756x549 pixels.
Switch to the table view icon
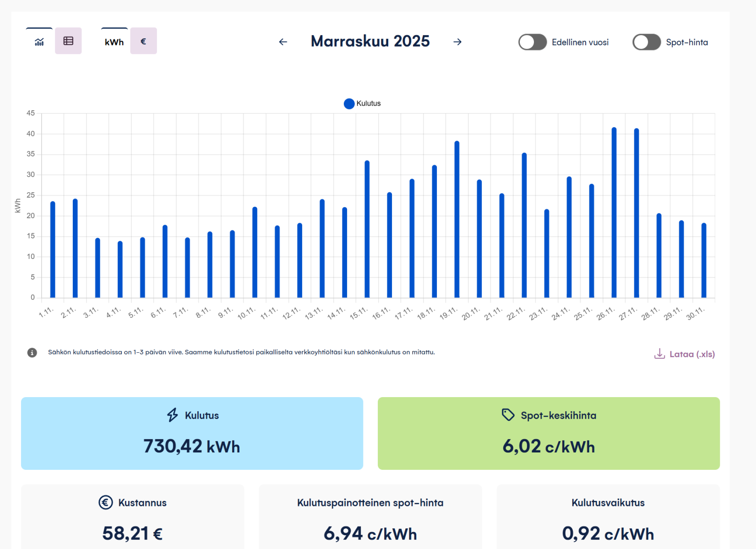coord(68,41)
